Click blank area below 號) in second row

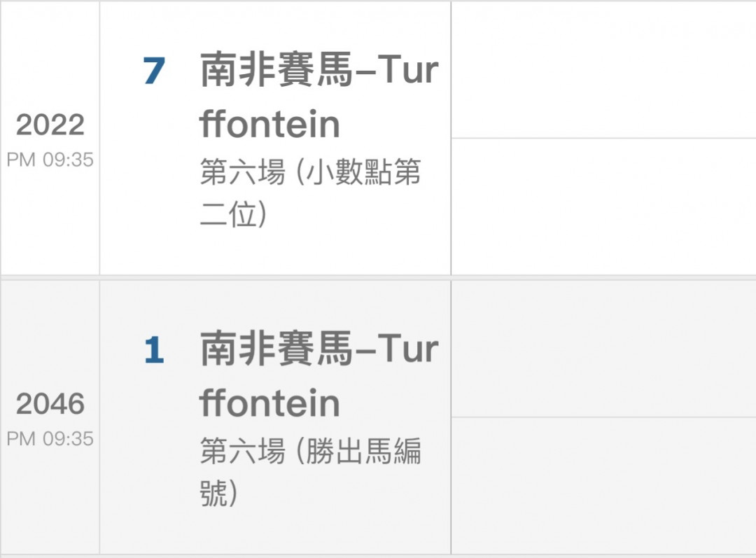point(275,531)
